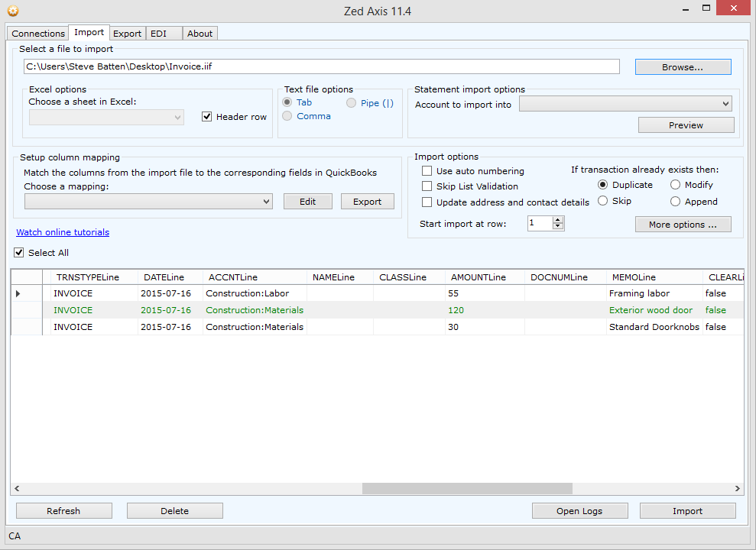Click the Browse... button
This screenshot has width=756, height=550.
coord(683,67)
